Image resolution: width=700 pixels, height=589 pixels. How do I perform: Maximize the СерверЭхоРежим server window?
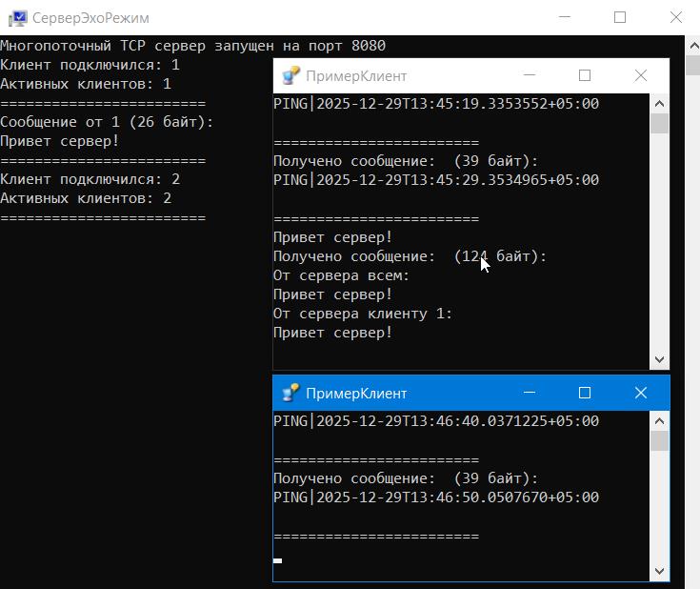point(620,17)
